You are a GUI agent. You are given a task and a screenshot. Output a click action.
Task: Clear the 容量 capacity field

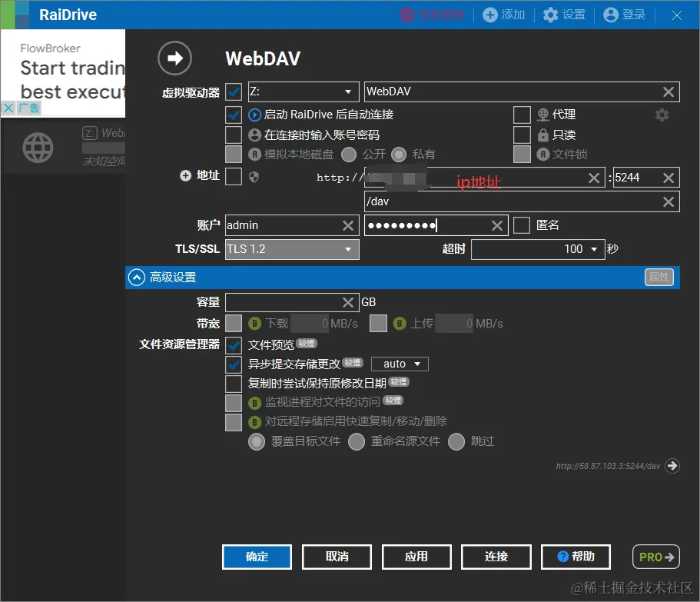click(348, 303)
